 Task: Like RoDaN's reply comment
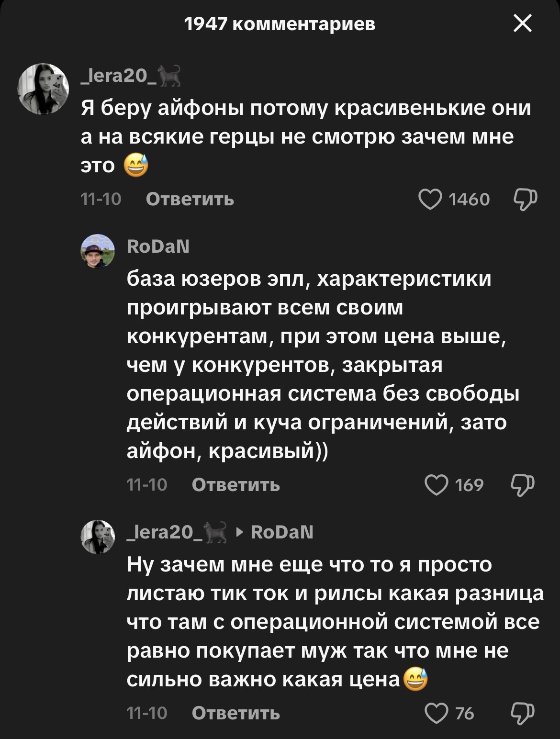click(x=437, y=485)
